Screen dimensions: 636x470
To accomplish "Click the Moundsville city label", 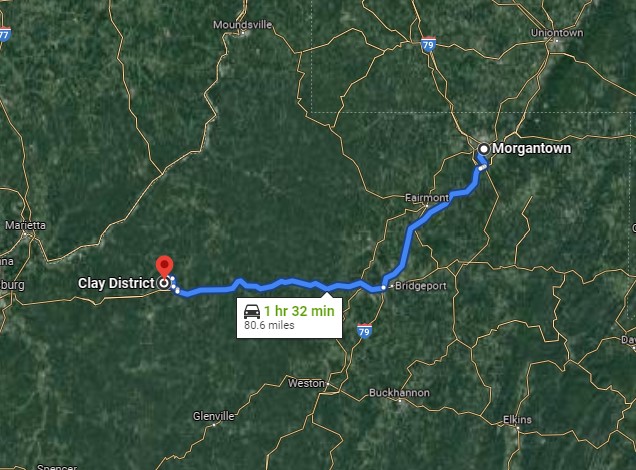I will 243,25.
